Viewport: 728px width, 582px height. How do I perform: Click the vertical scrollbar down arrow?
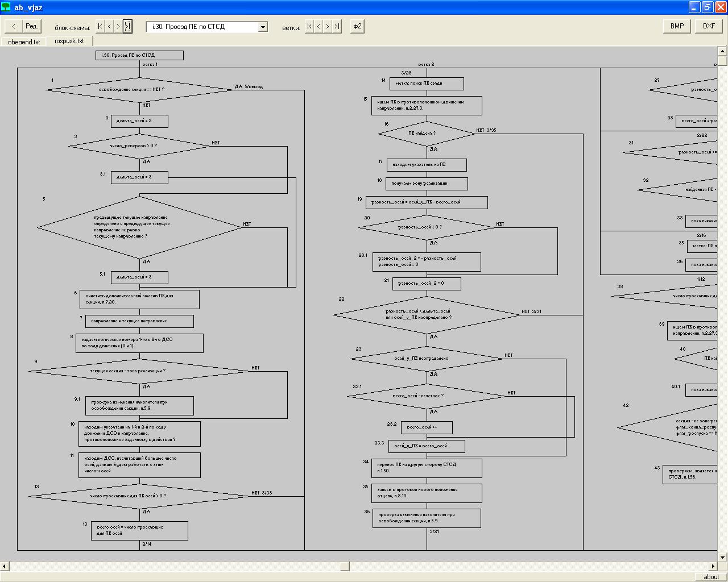point(723,558)
